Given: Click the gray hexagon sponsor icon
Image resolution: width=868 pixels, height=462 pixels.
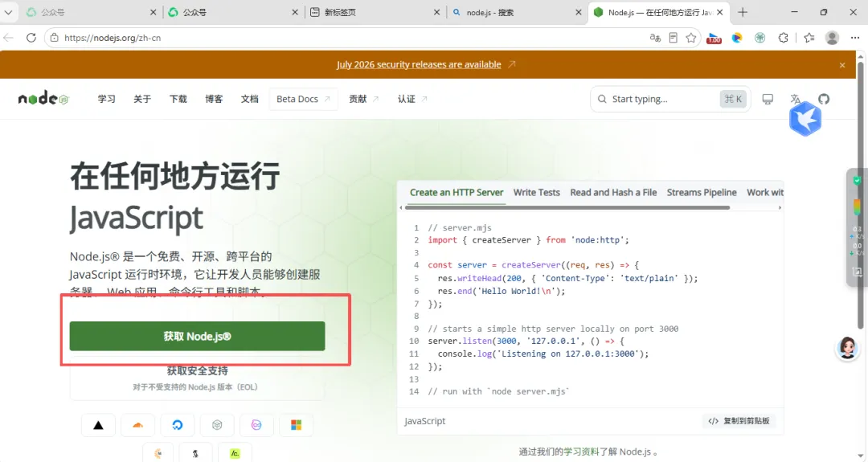Looking at the screenshot, I should 217,425.
